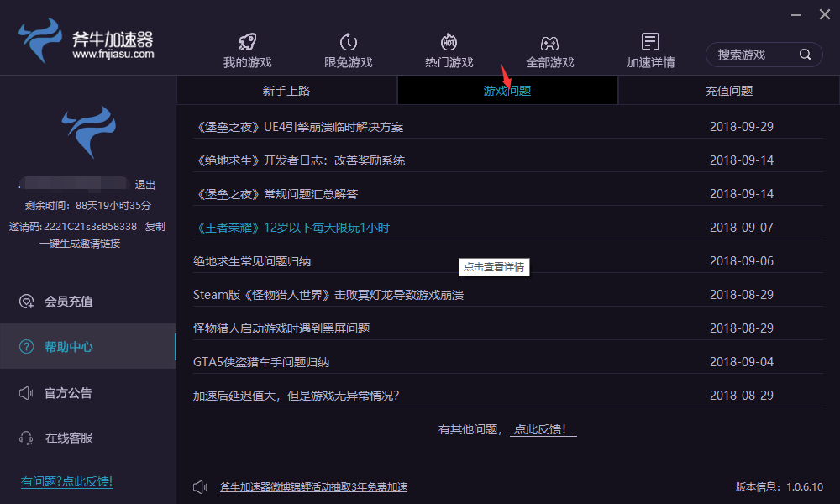Image resolution: width=840 pixels, height=504 pixels.
Task: Click 复制 to copy the invite code
Action: click(155, 227)
